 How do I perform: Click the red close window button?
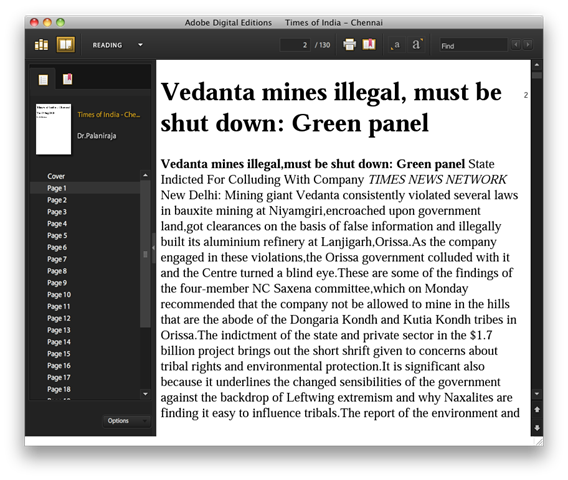click(x=34, y=22)
